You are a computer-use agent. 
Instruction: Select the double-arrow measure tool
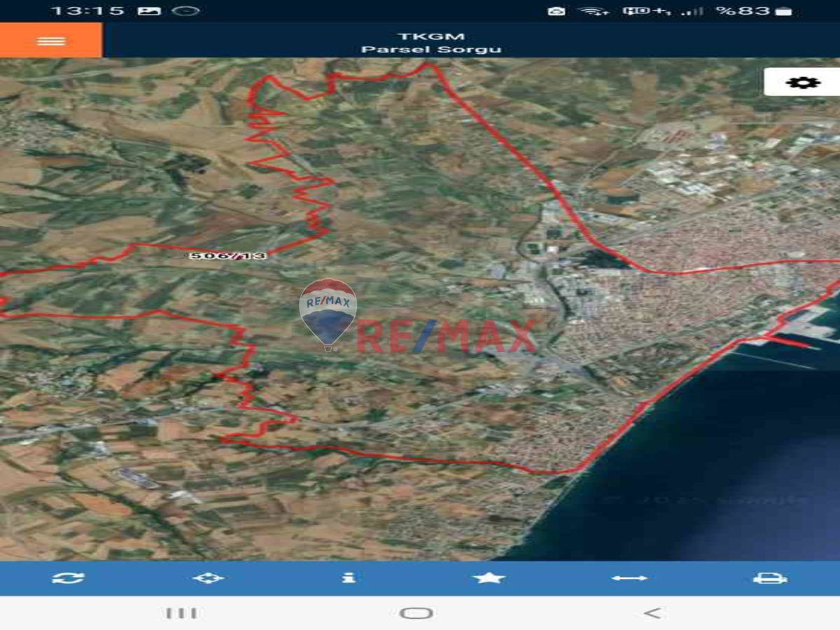[x=629, y=578]
